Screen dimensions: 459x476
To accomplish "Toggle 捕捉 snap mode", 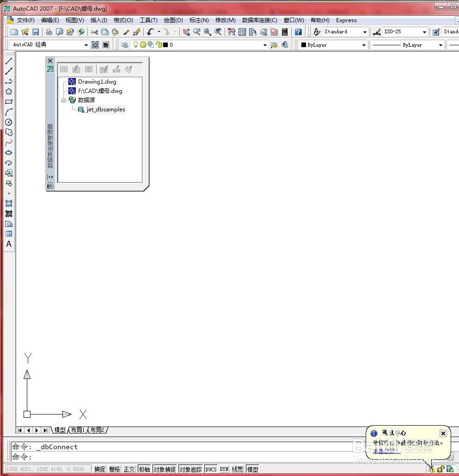I will click(99, 470).
